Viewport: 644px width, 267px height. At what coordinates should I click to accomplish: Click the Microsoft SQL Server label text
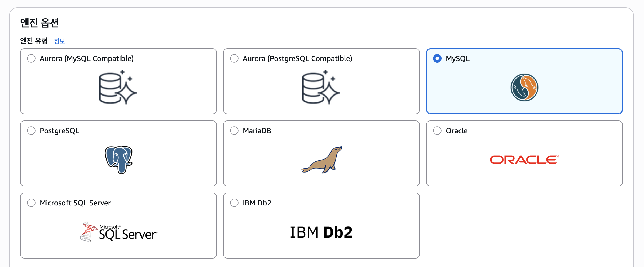pyautogui.click(x=75, y=203)
